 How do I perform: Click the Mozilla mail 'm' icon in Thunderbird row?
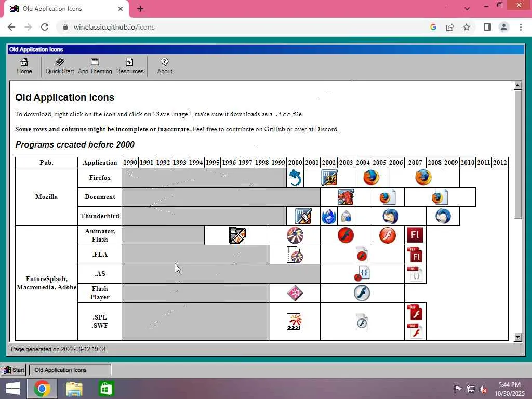(303, 216)
